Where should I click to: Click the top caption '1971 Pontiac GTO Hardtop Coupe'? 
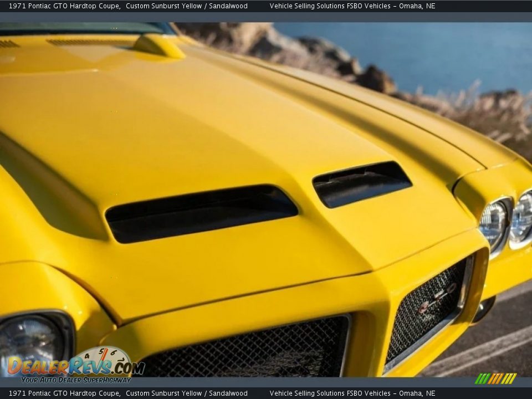[x=64, y=6]
